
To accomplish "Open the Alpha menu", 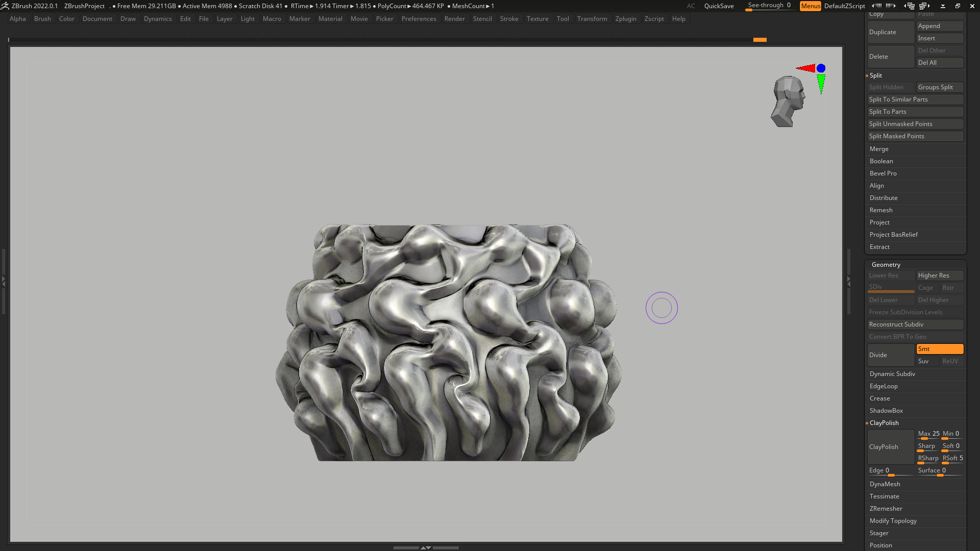I will (x=18, y=19).
